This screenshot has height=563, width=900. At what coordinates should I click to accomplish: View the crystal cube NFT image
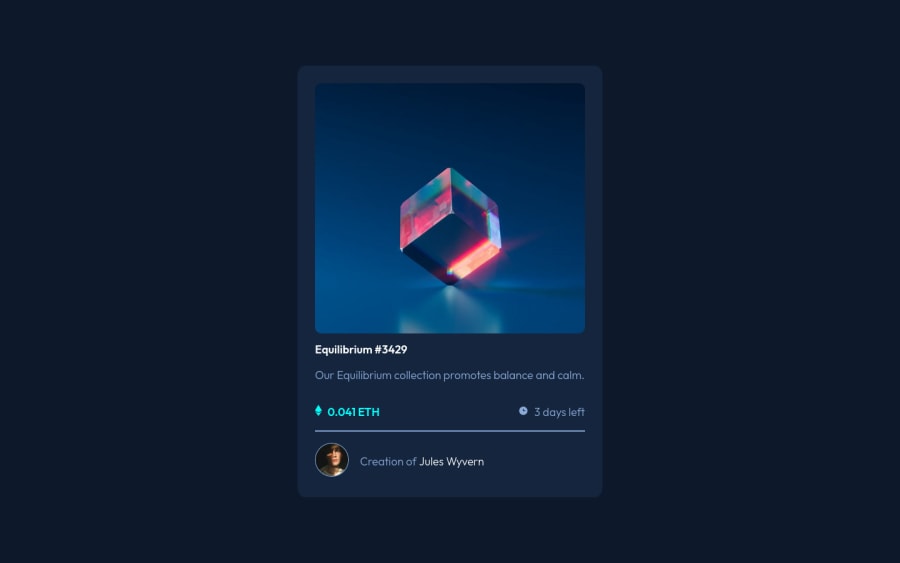450,208
